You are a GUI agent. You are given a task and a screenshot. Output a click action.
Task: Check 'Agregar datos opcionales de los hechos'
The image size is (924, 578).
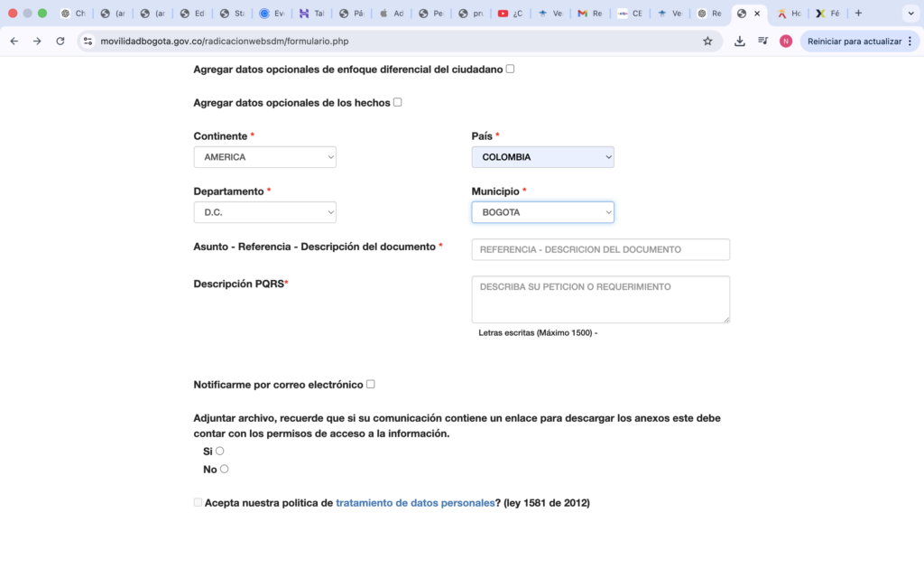[397, 102]
